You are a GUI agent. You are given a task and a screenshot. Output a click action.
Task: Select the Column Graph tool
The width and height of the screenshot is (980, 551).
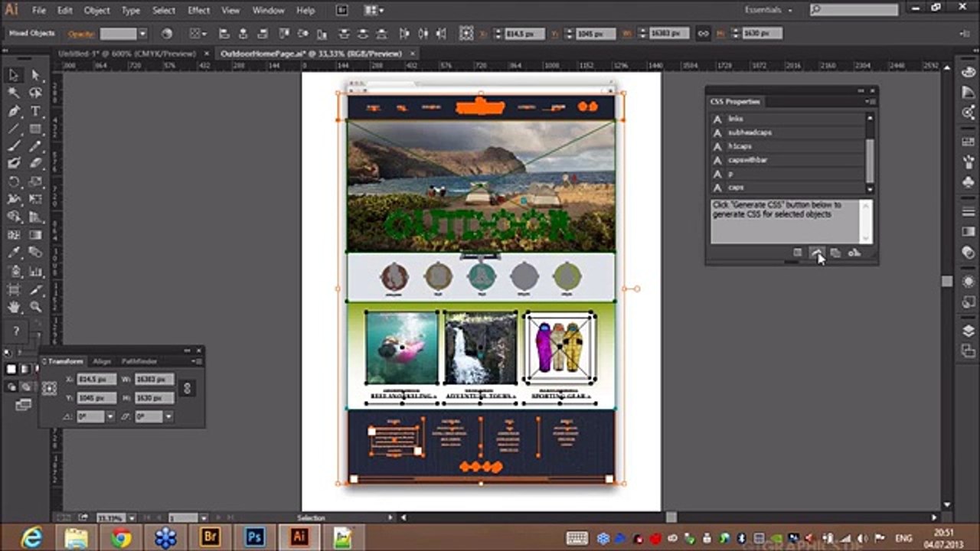[x=35, y=271]
